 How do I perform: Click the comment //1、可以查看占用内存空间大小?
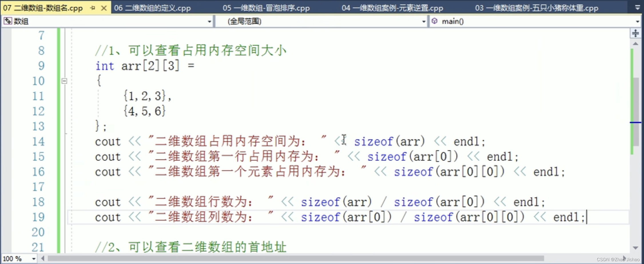(191, 50)
